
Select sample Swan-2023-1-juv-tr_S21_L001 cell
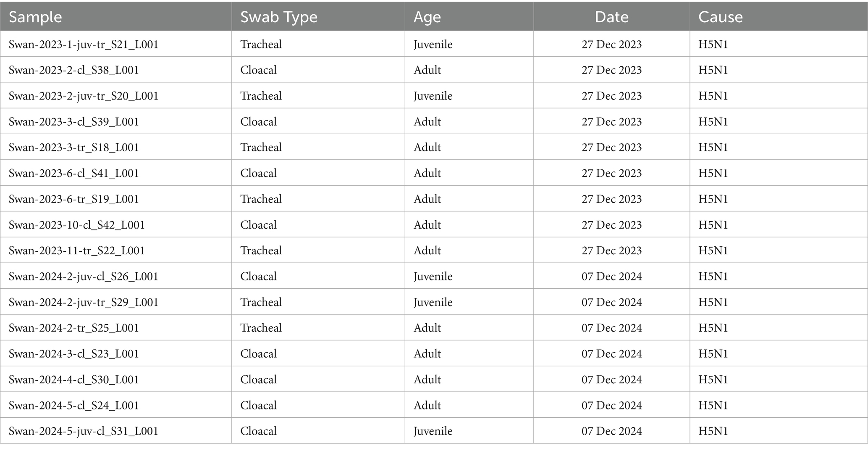coord(84,44)
